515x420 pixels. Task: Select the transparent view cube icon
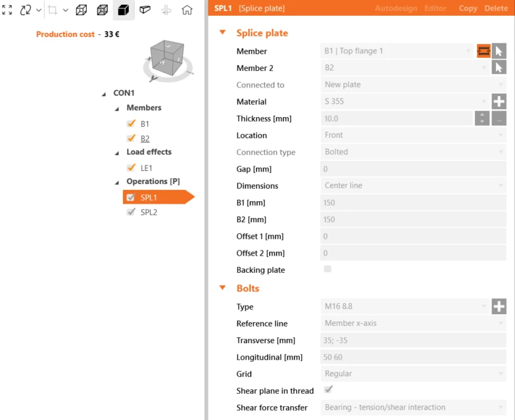(x=103, y=10)
